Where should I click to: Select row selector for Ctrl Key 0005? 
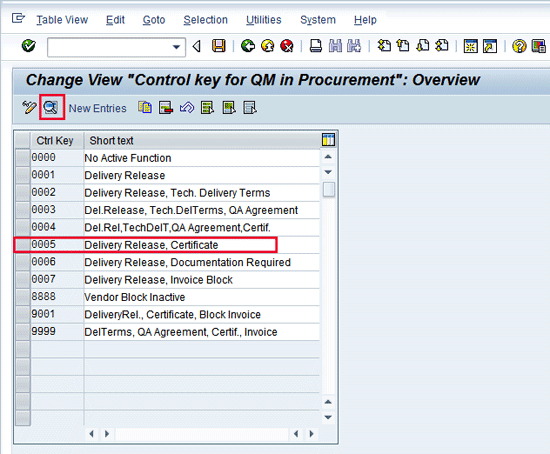[23, 245]
